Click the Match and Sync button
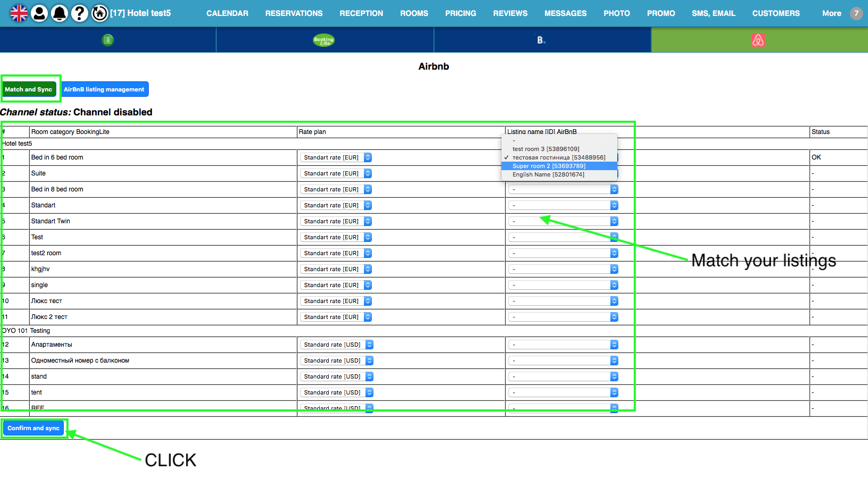 pyautogui.click(x=29, y=89)
